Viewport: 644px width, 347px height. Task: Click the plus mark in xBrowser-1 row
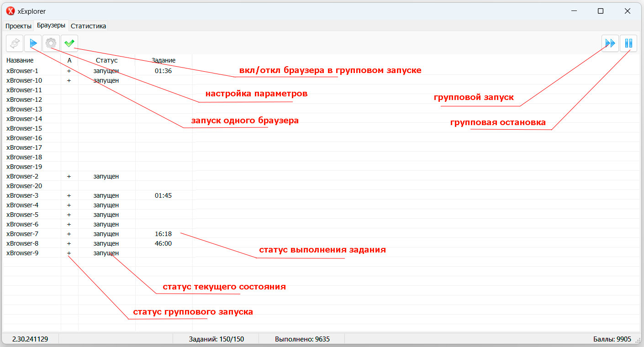[69, 71]
